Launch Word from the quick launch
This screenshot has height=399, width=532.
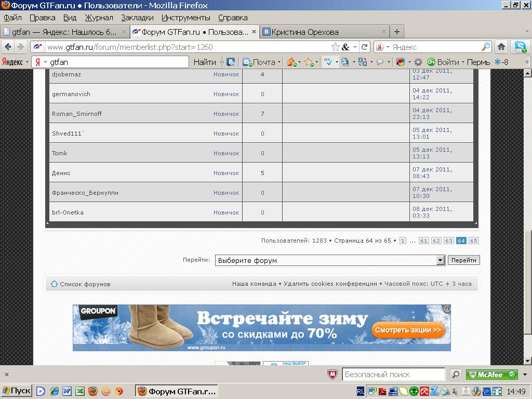click(67, 392)
